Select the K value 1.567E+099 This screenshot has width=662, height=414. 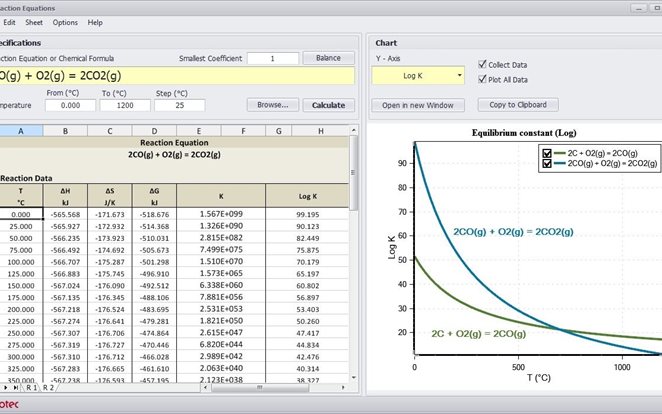(x=221, y=214)
